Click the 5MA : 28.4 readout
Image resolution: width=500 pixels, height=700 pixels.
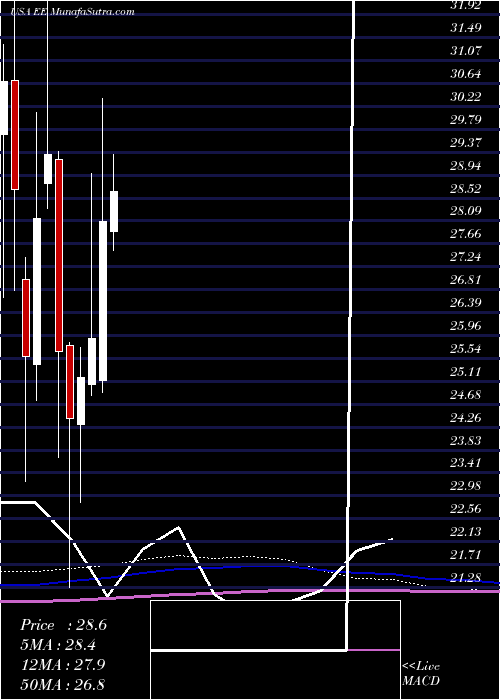tap(59, 645)
